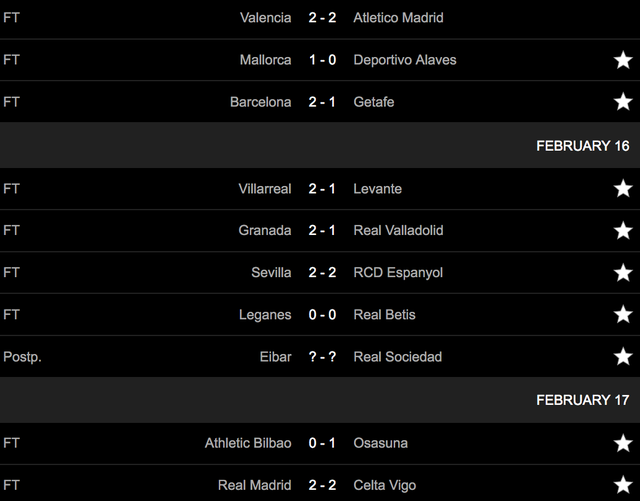The width and height of the screenshot is (640, 501).
Task: Open the Getafe team link
Action: coord(376,102)
